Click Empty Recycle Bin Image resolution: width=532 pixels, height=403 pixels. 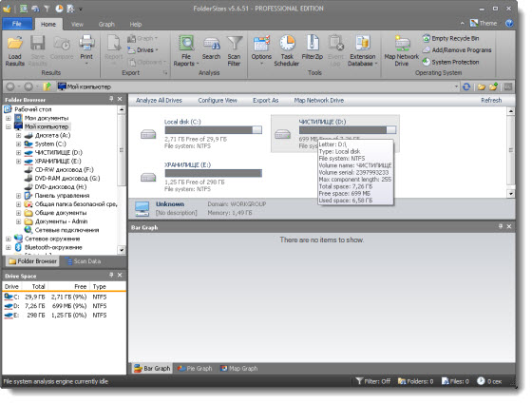[x=451, y=38]
